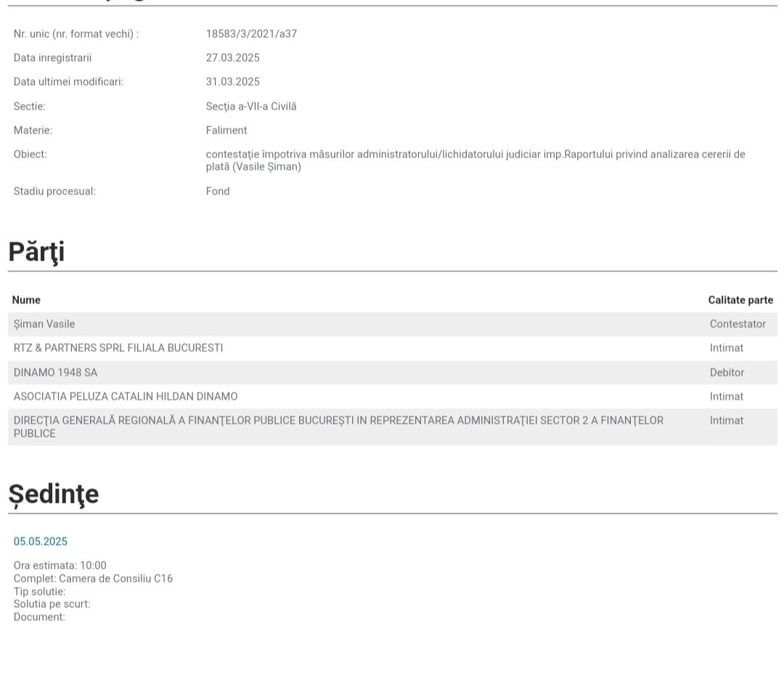Click the Debitor role cell
Viewport: 784px width, 677px height.
(x=727, y=372)
